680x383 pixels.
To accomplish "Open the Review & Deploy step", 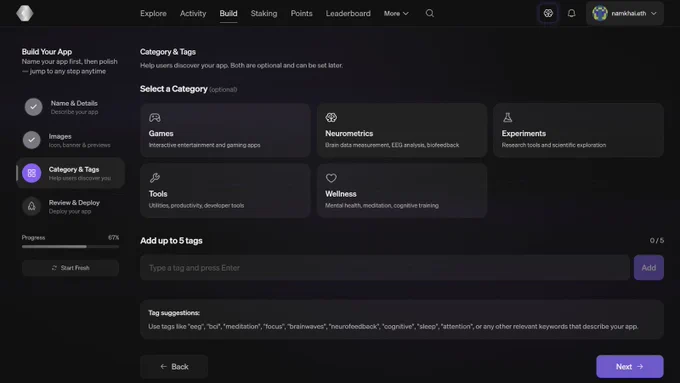I will click(70, 206).
